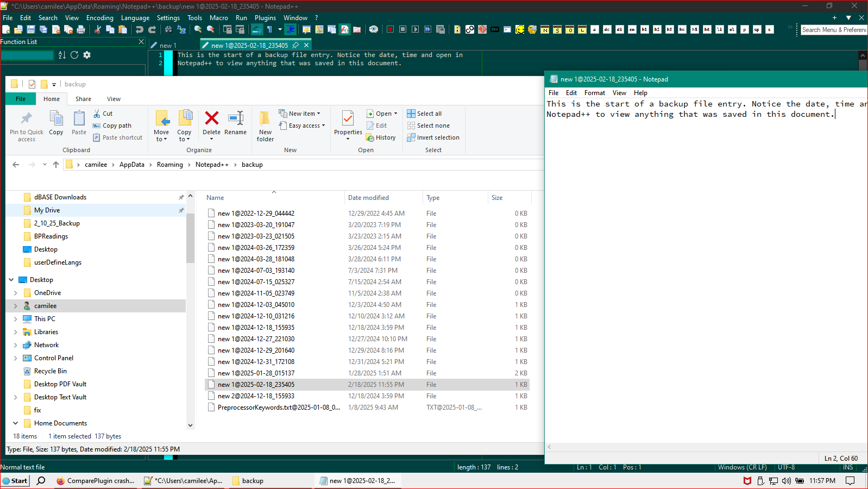Image resolution: width=868 pixels, height=489 pixels.
Task: Click the h1 heading toolbar icon
Action: (645, 29)
